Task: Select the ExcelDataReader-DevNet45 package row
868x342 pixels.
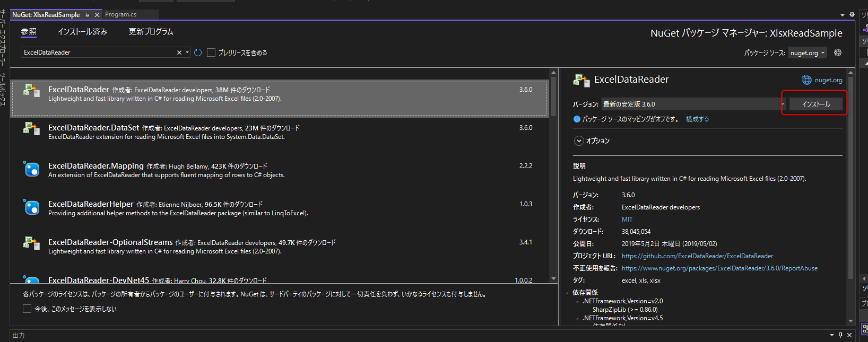Action: coord(280,277)
